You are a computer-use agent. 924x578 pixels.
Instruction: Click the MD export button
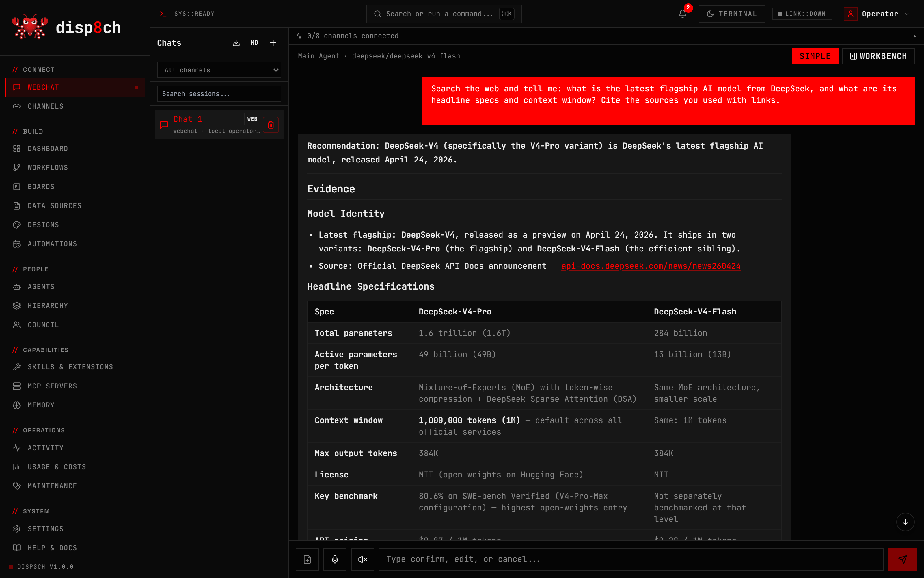click(x=254, y=43)
